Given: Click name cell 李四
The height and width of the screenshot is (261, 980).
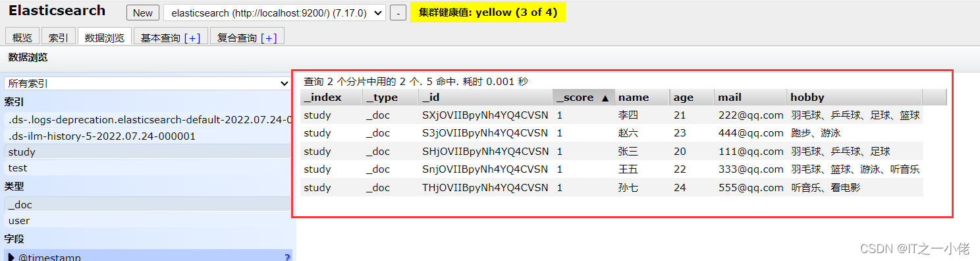Looking at the screenshot, I should click(x=628, y=115).
